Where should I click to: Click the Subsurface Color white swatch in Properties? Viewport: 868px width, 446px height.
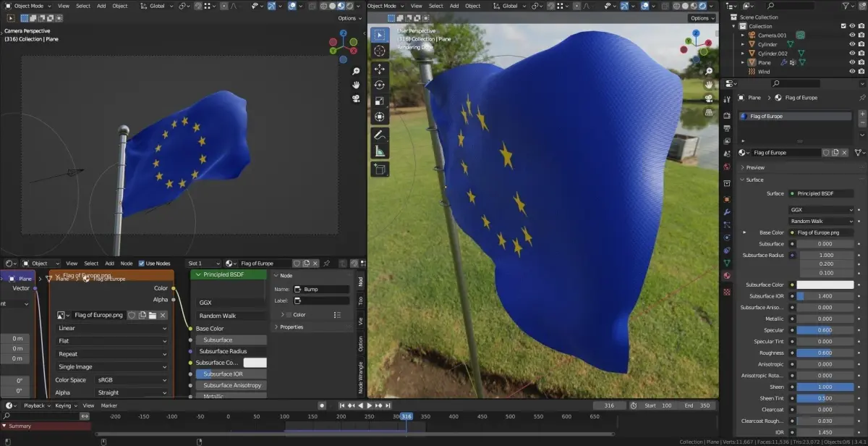pyautogui.click(x=825, y=285)
